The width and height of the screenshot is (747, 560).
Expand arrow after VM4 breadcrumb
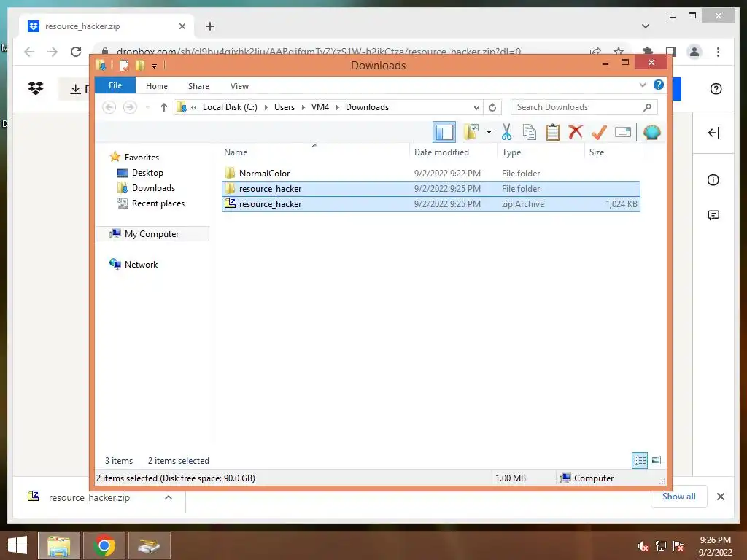point(337,107)
